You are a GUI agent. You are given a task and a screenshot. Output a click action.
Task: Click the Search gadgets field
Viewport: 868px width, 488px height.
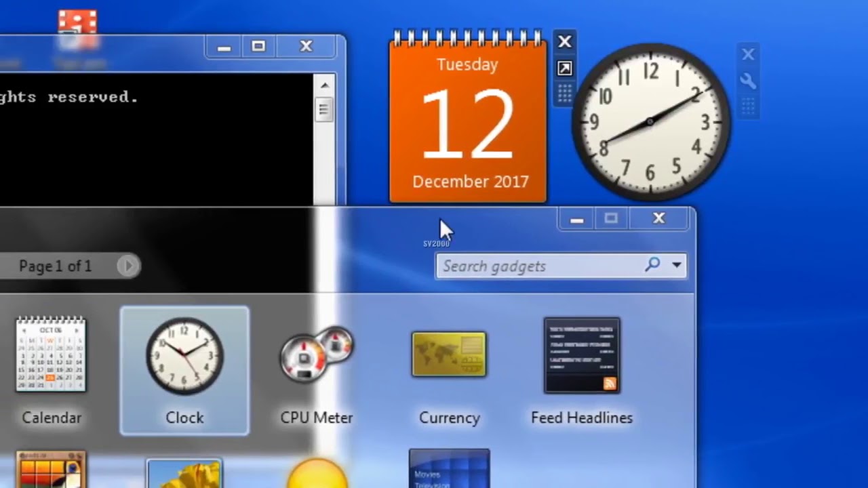[x=561, y=266]
